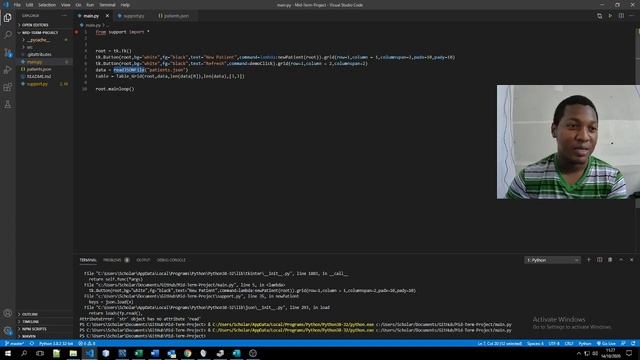Click the Run Python File play icon
This screenshot has width=640, height=360.
610,16
